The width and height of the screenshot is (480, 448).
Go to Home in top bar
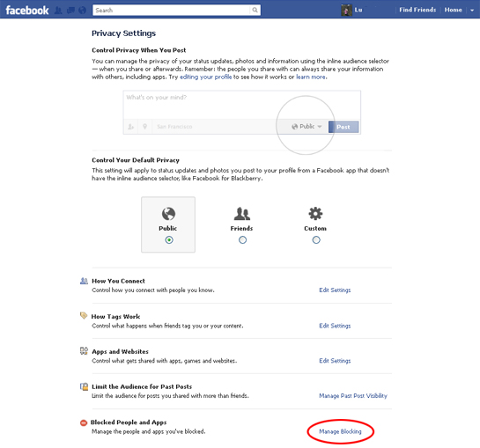pyautogui.click(x=453, y=10)
